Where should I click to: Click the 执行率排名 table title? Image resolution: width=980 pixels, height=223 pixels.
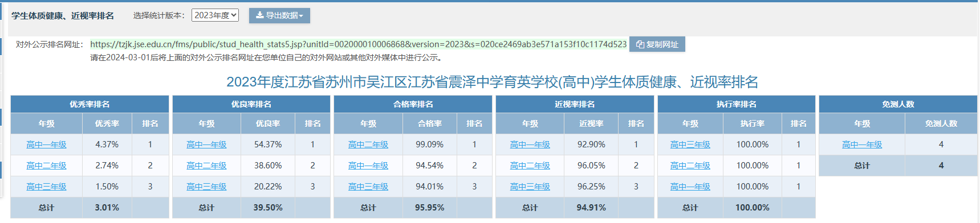click(x=737, y=104)
